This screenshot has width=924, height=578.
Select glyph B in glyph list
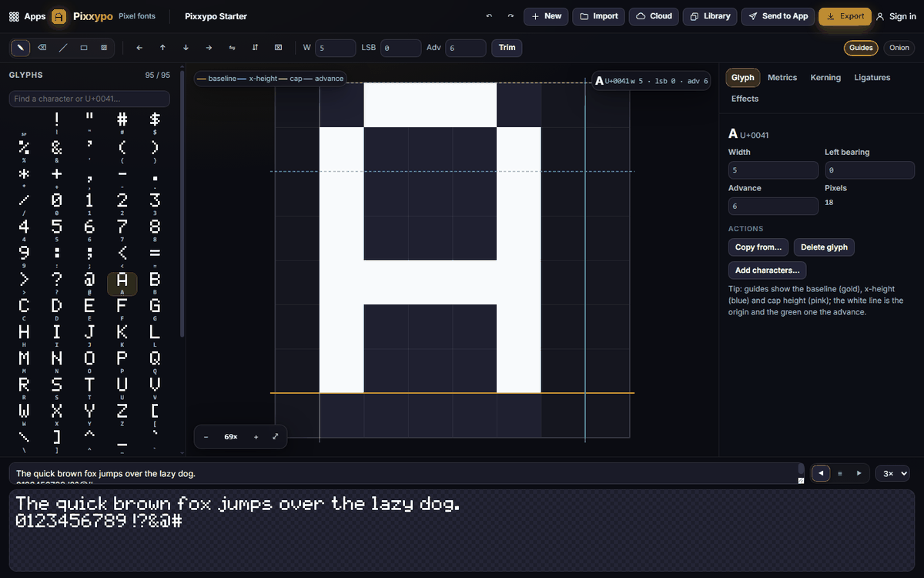coord(155,284)
